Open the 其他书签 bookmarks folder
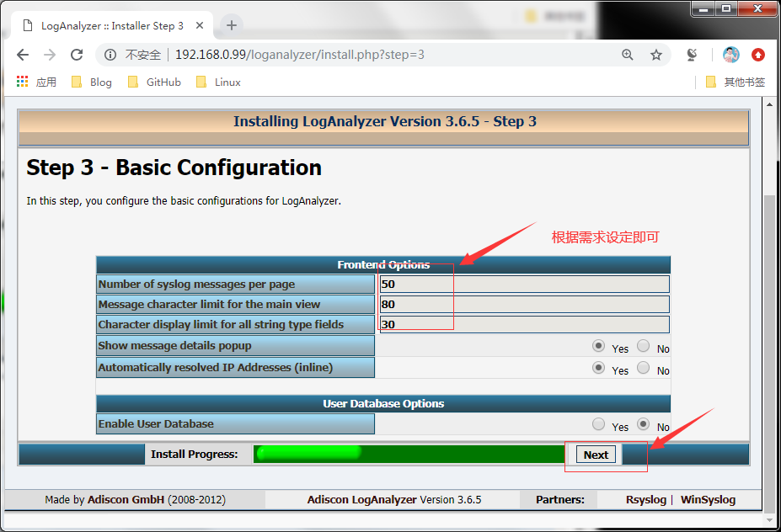This screenshot has height=532, width=781. click(736, 82)
